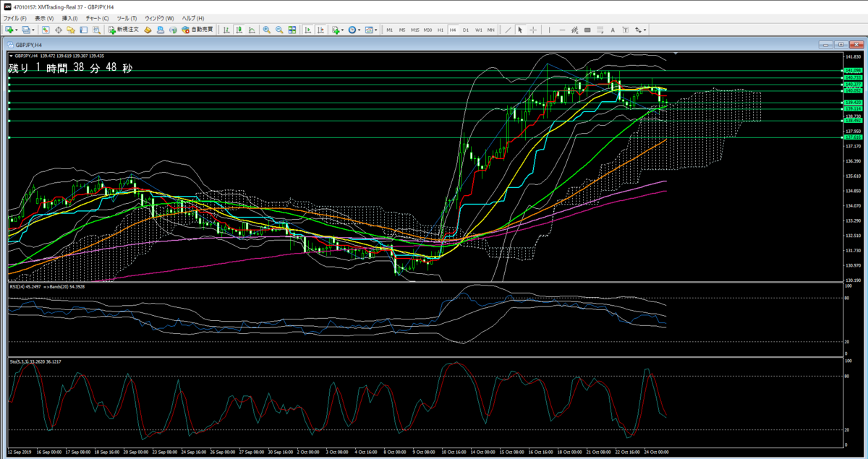Open the ヘルプ (H) menu

[x=192, y=17]
